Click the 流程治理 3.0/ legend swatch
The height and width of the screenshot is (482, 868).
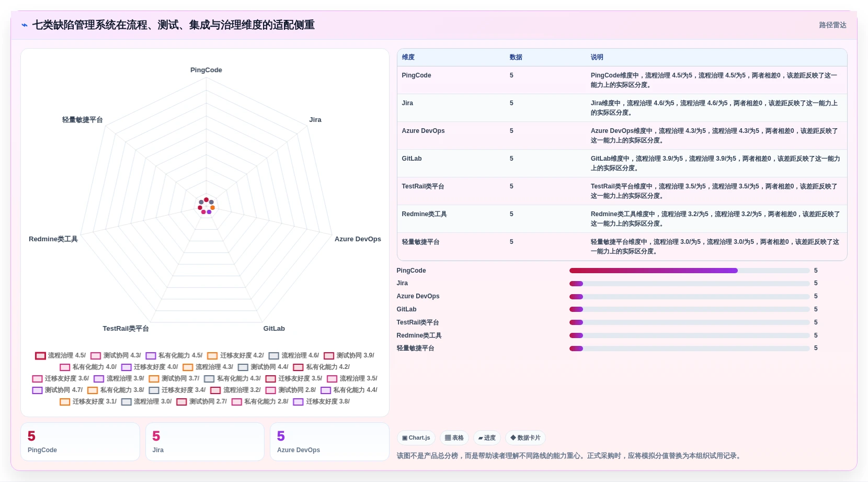tap(127, 402)
